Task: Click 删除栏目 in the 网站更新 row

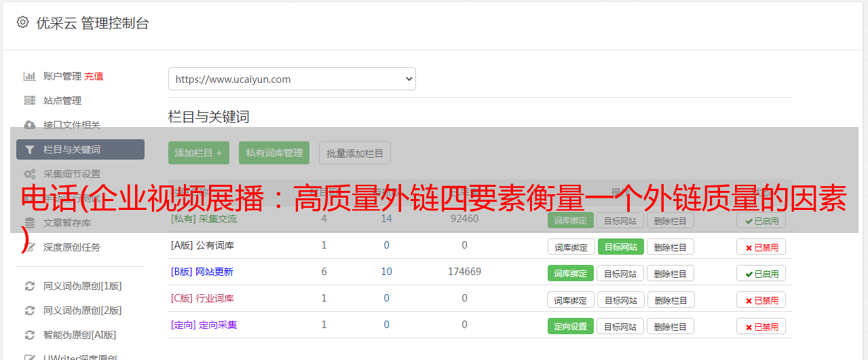Action: click(671, 273)
